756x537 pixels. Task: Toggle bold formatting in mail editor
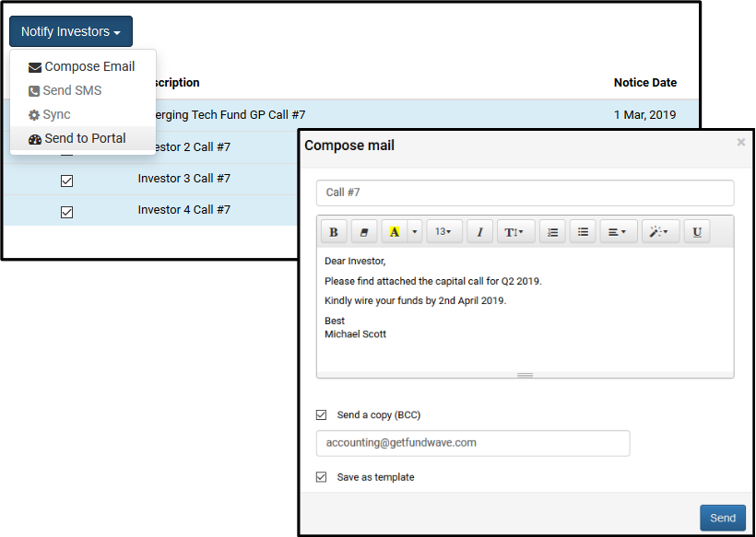click(333, 232)
